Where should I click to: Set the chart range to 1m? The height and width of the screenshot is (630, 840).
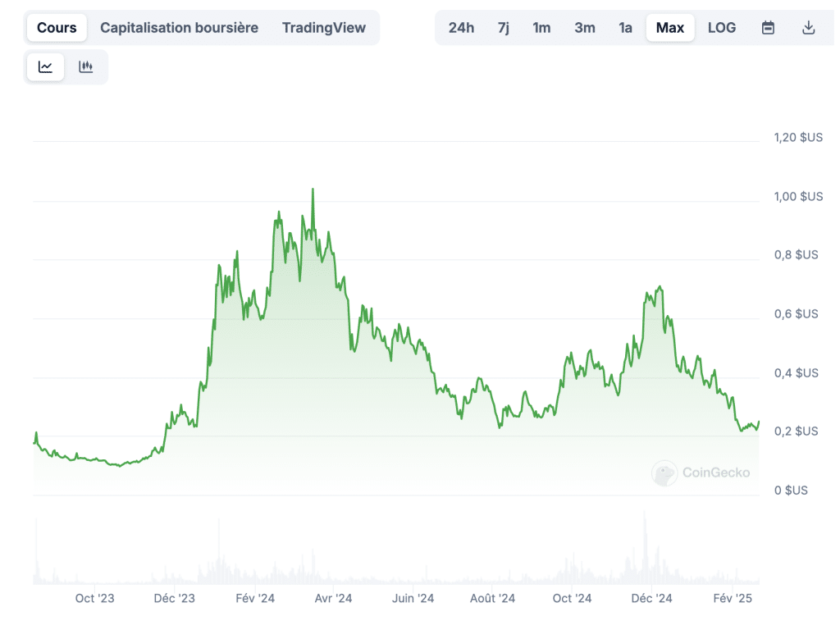[x=541, y=28]
